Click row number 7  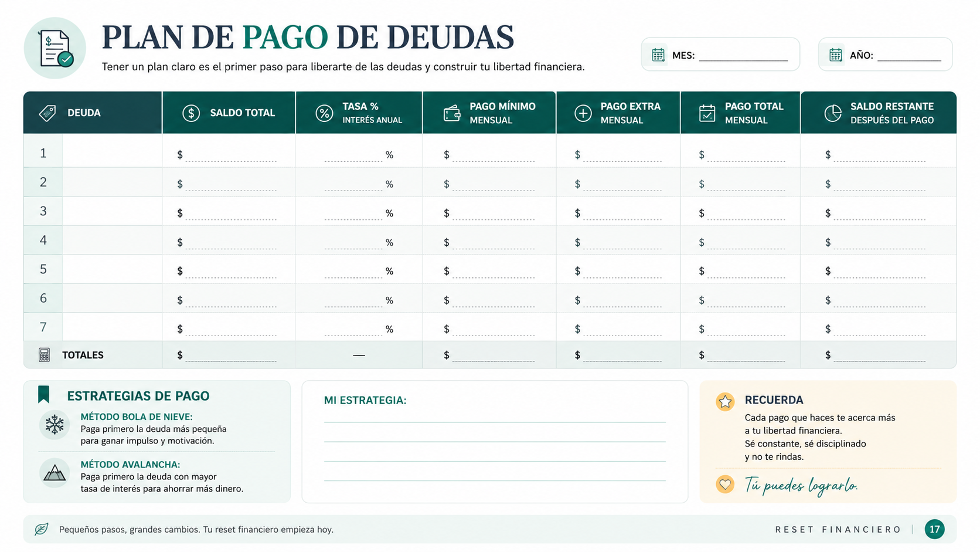(x=43, y=327)
